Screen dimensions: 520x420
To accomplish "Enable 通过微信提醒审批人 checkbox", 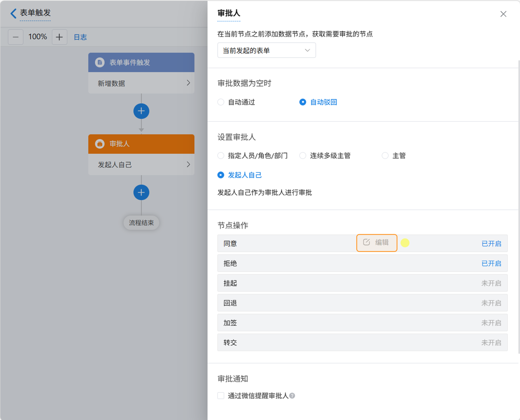I will 221,396.
